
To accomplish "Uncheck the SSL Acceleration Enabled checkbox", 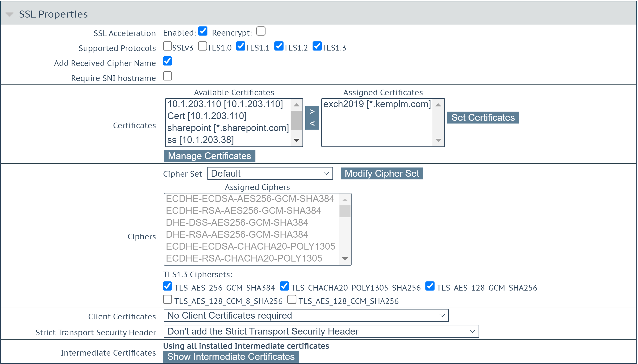I will click(203, 32).
